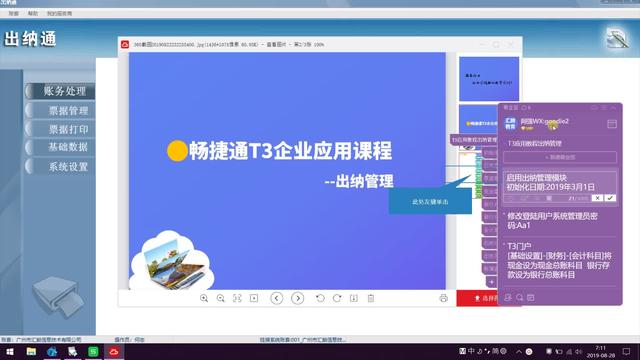The height and width of the screenshot is (360, 640).
Task: Open search icon at purple panel bottom
Action: 519,298
